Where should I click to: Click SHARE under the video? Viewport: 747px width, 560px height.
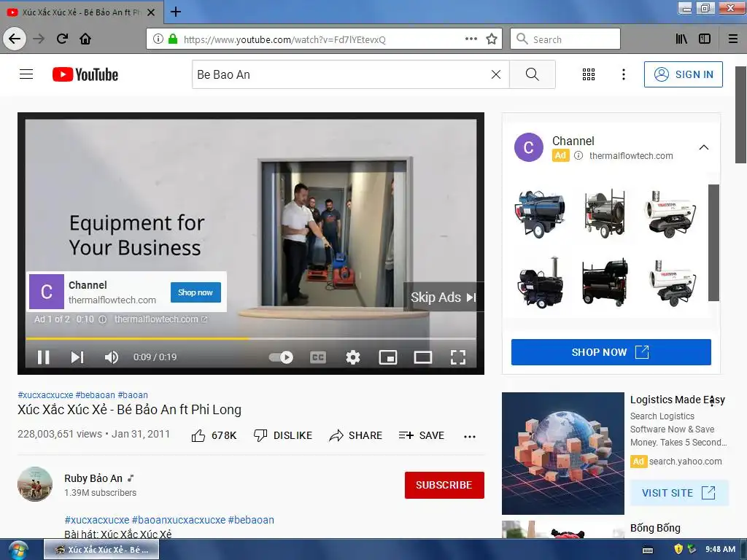356,436
